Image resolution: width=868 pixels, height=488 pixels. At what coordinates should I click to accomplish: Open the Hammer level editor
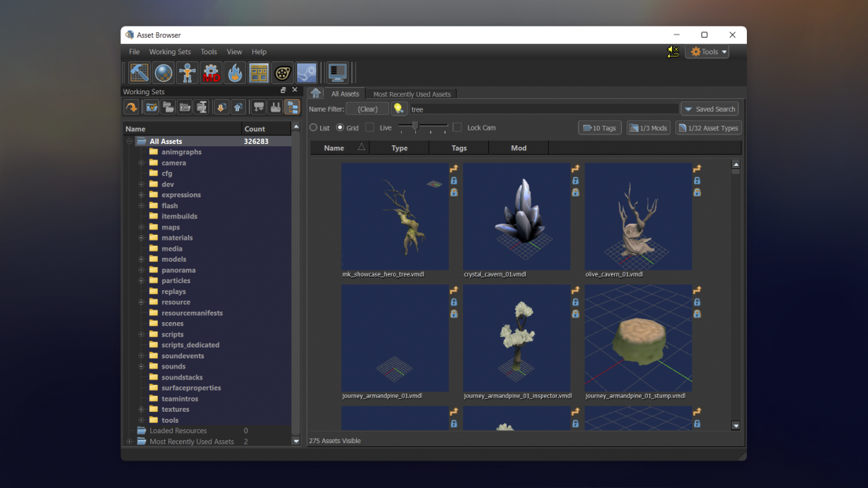click(x=138, y=72)
